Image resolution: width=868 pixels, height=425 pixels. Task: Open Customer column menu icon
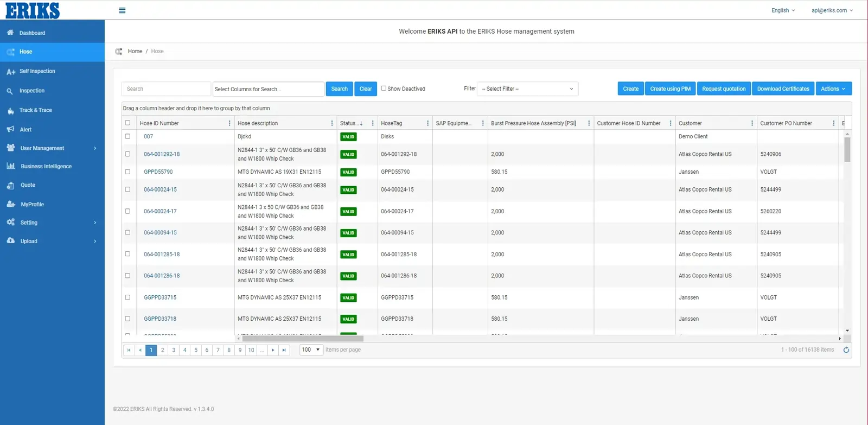tap(752, 123)
